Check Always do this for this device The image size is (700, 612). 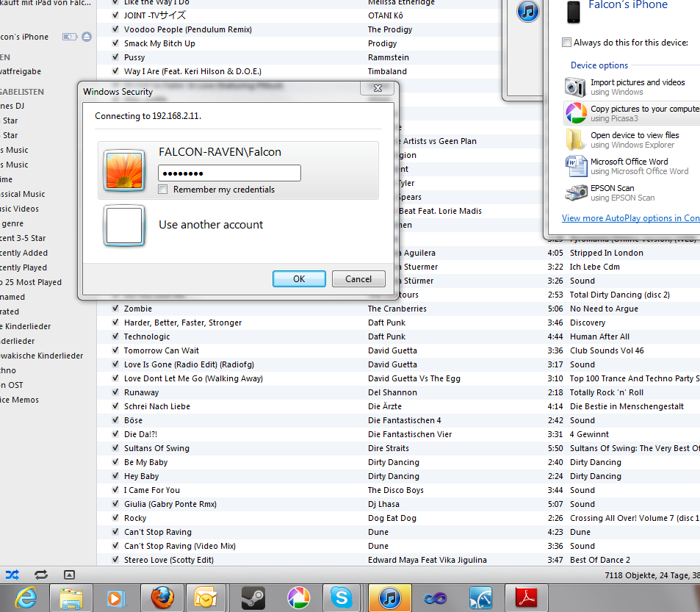566,43
